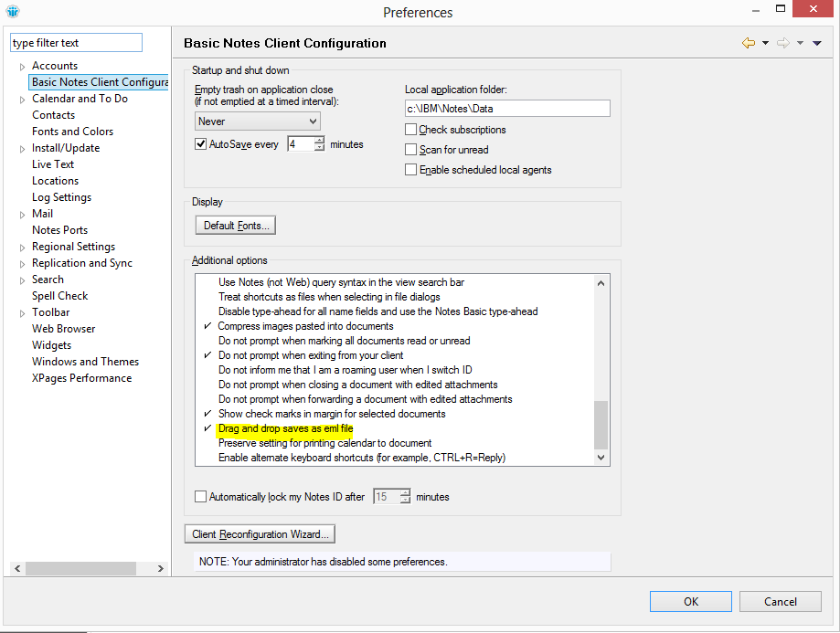Select XPages Performance item

tap(82, 378)
